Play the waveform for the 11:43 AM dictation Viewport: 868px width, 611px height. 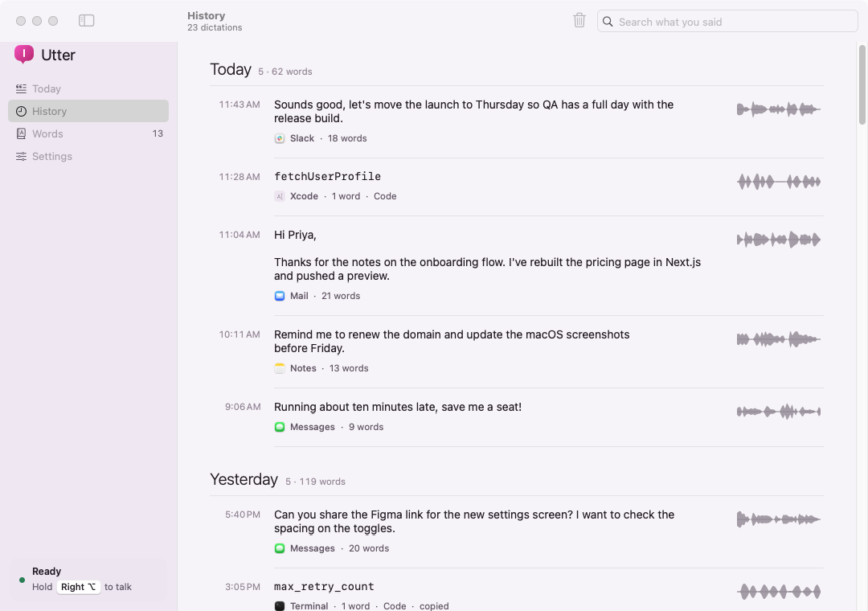pos(779,109)
